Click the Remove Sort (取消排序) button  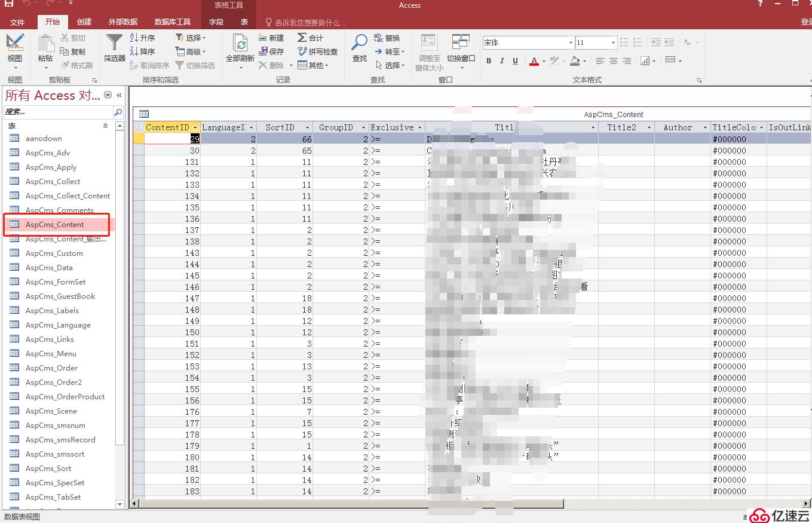pyautogui.click(x=149, y=65)
